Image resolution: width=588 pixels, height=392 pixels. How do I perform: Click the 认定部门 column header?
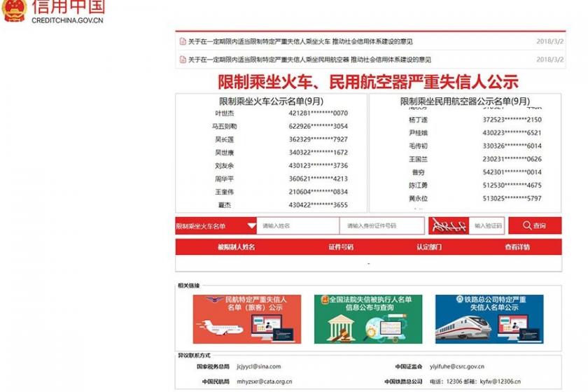429,247
